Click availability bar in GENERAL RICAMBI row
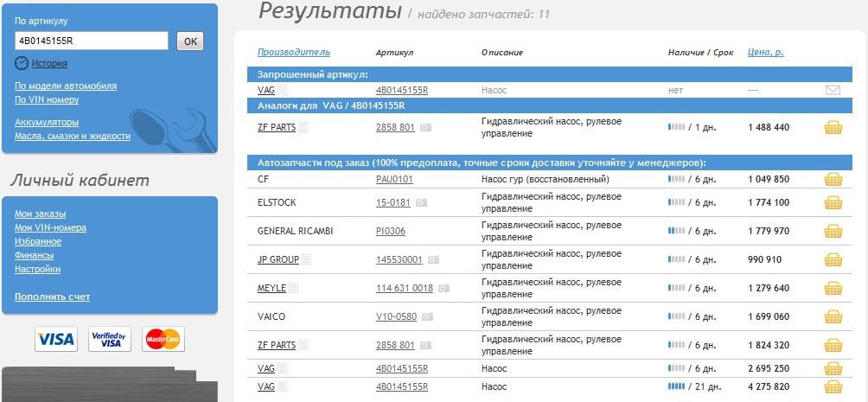Image resolution: width=868 pixels, height=402 pixels. (x=676, y=231)
